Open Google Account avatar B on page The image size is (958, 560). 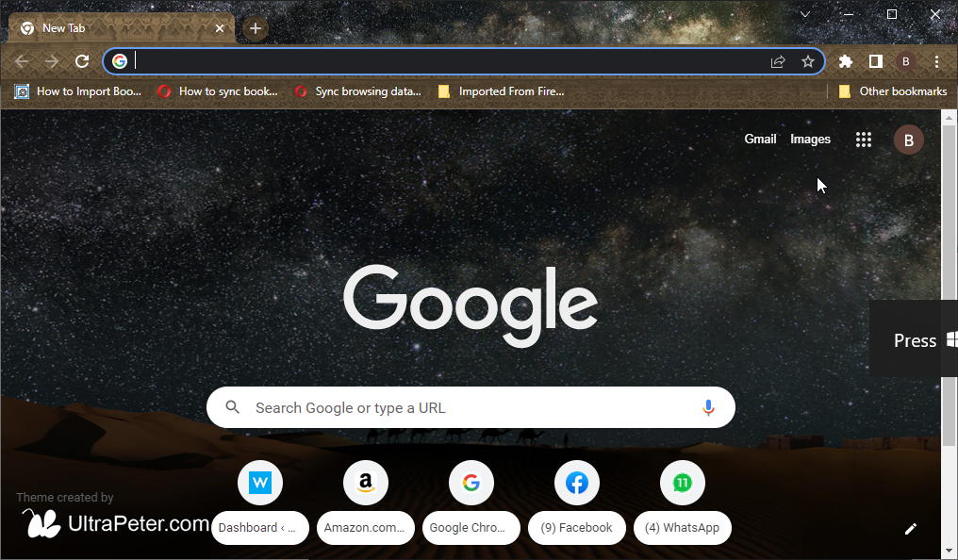(x=909, y=140)
